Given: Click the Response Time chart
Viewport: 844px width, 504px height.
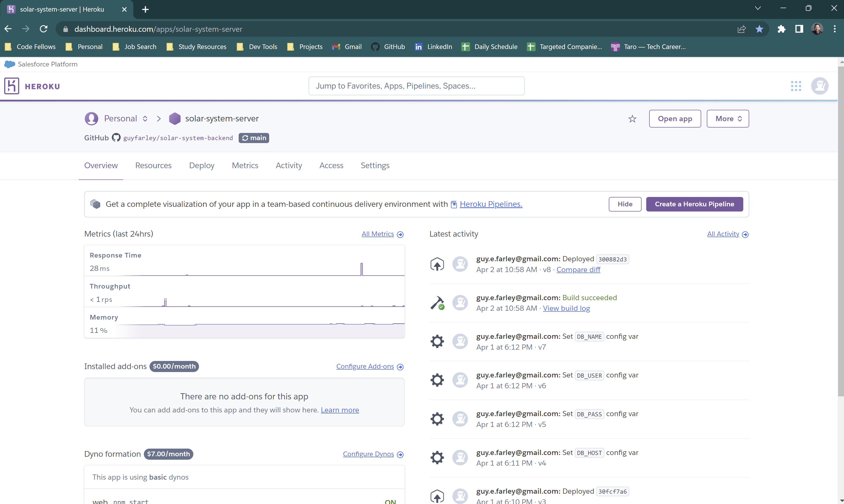Looking at the screenshot, I should 244,261.
